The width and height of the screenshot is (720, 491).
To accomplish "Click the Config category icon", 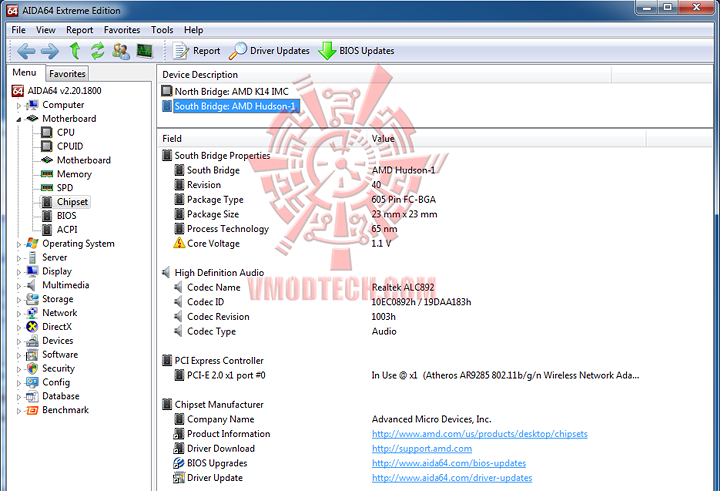I will tap(32, 382).
